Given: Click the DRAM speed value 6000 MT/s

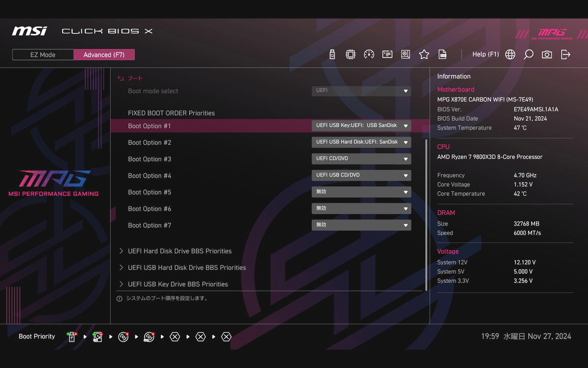Looking at the screenshot, I should [528, 233].
